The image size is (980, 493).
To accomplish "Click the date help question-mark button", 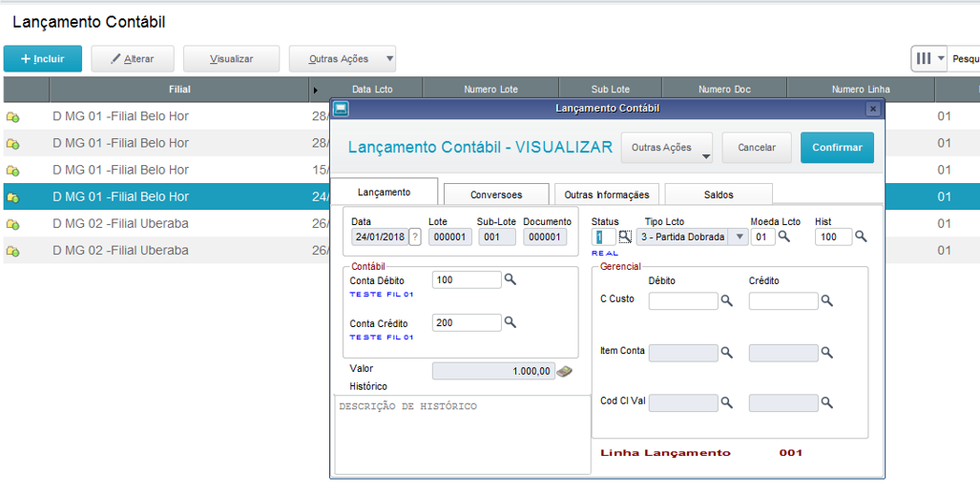I will (415, 236).
